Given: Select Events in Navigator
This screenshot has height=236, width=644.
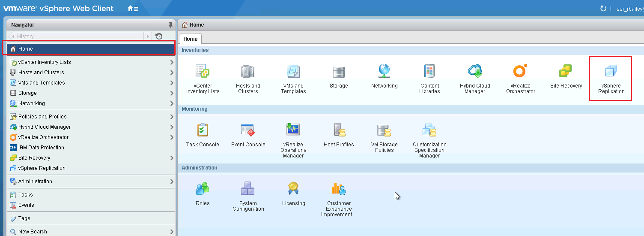Looking at the screenshot, I should tap(91, 205).
